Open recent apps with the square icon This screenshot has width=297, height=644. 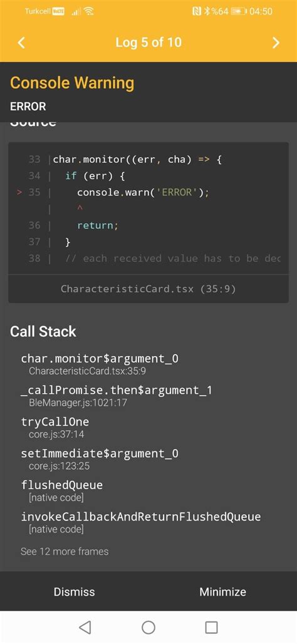coord(211,627)
